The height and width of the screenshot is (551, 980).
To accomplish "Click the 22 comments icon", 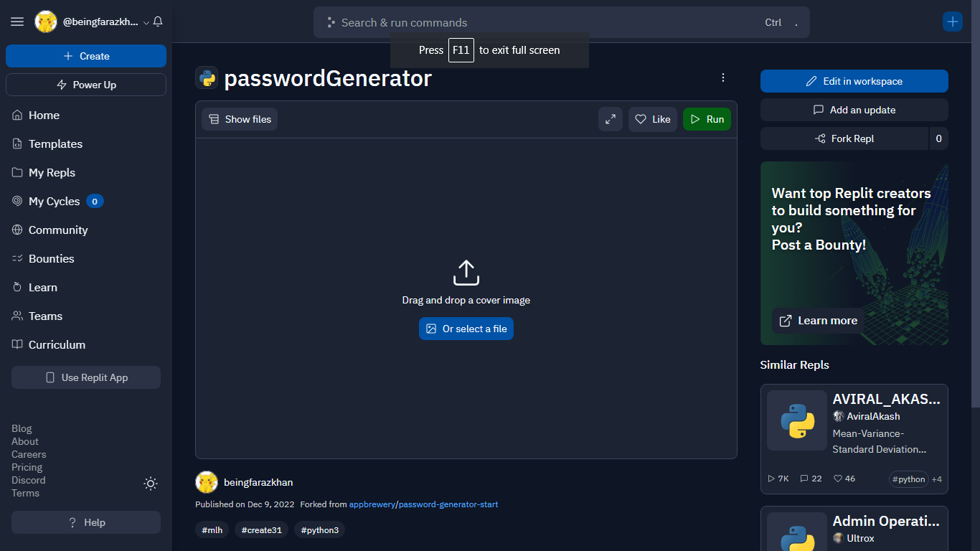I will [804, 479].
